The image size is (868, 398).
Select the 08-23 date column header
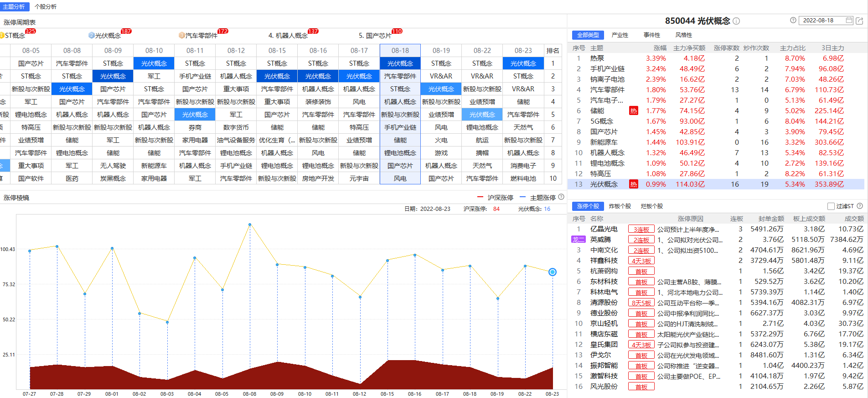[x=523, y=51]
